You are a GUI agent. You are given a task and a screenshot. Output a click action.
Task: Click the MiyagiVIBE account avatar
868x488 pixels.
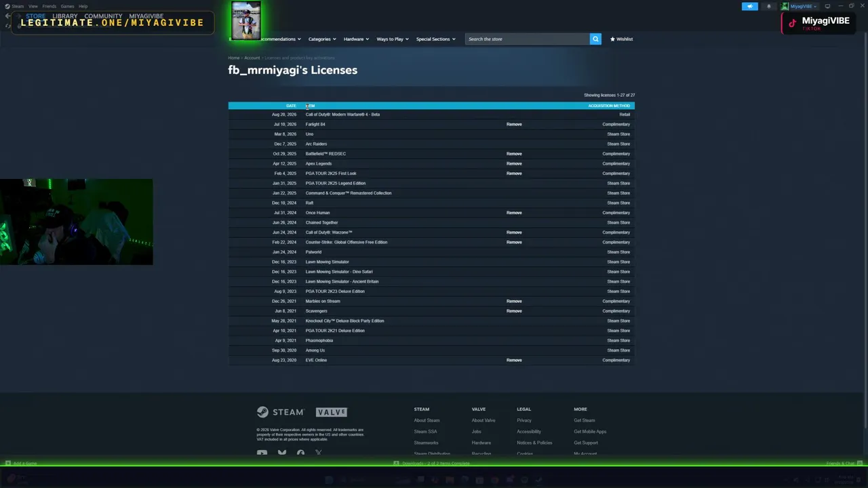[x=785, y=6]
